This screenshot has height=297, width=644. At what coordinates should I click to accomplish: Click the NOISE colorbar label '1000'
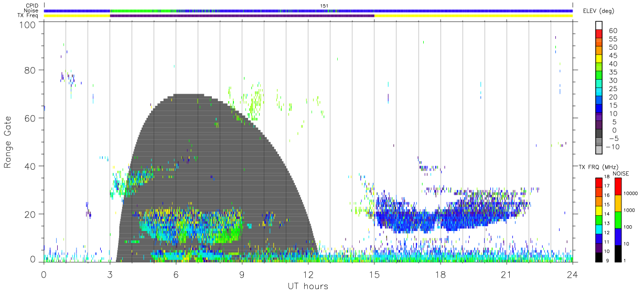pyautogui.click(x=630, y=210)
